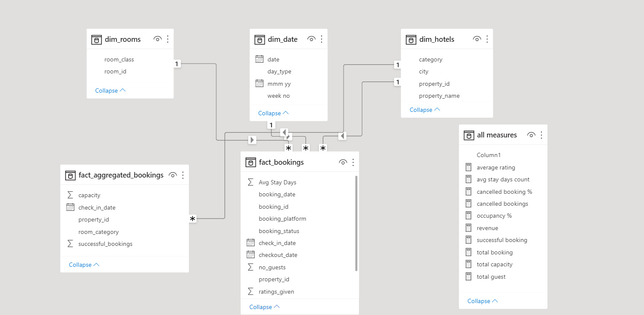Image resolution: width=644 pixels, height=315 pixels.
Task: Click the sigma icon beside Avg Stay Days
Action: (x=250, y=182)
